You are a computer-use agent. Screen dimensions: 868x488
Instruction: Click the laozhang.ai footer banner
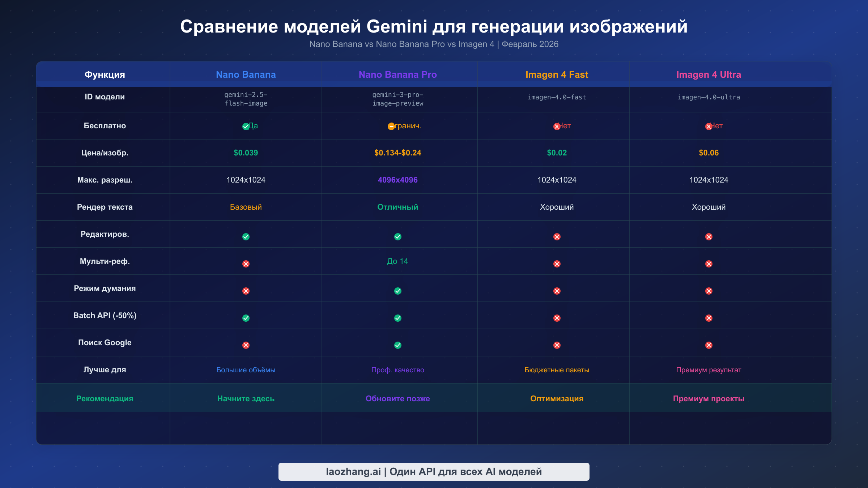pos(434,471)
